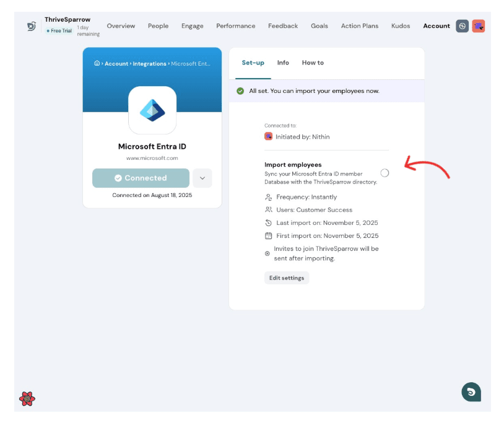Go to Action Plans in navigation
504x425 pixels.
360,26
